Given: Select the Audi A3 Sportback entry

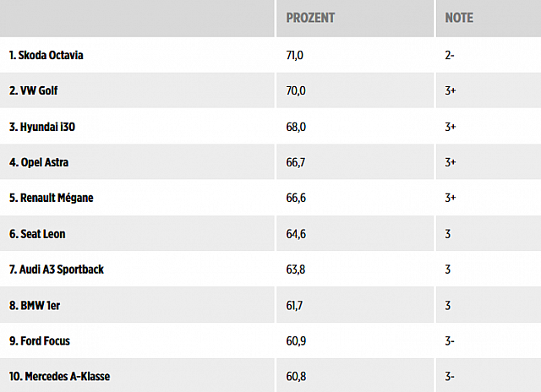Looking at the screenshot, I should 55,269.
